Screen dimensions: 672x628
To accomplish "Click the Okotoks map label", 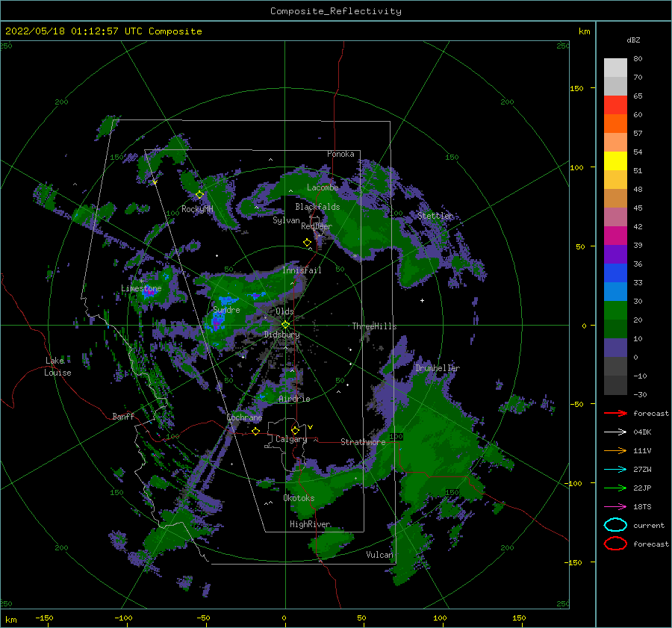I will 299,498.
